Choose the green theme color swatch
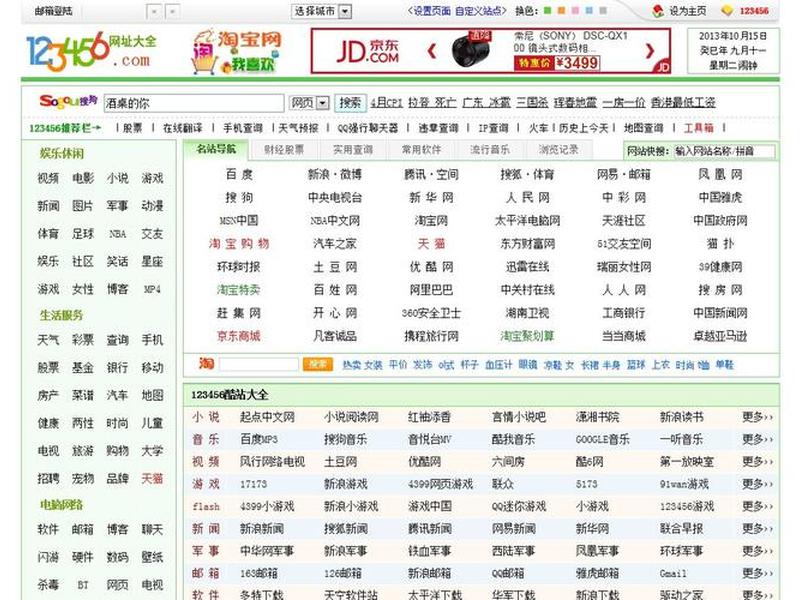This screenshot has height=600, width=800. pyautogui.click(x=547, y=11)
